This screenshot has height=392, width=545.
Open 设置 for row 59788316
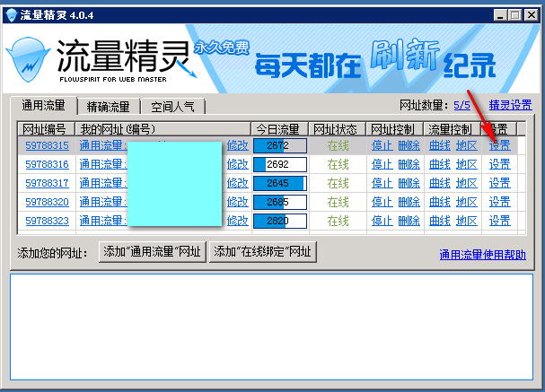pos(500,164)
